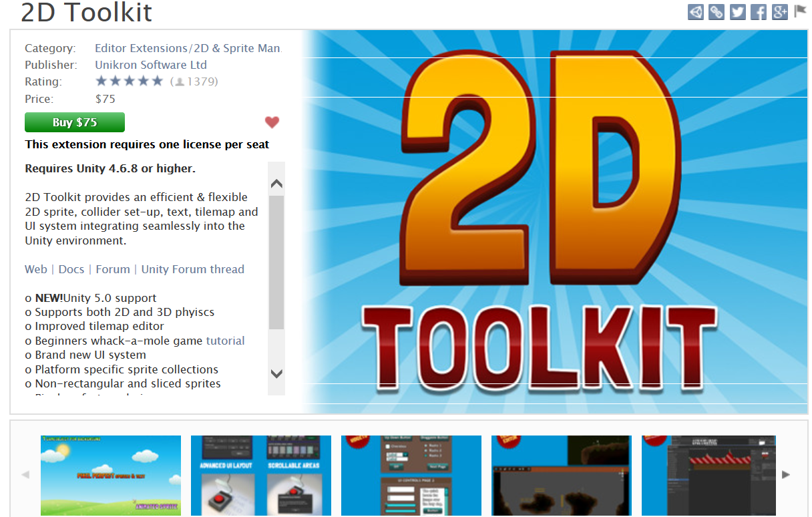This screenshot has height=517, width=812.
Task: Open the star rating reviews
Action: [129, 81]
